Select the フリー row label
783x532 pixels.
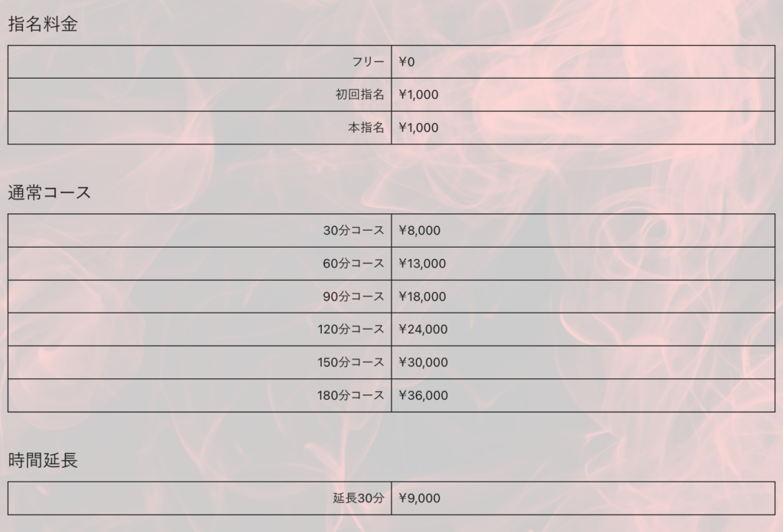click(368, 62)
